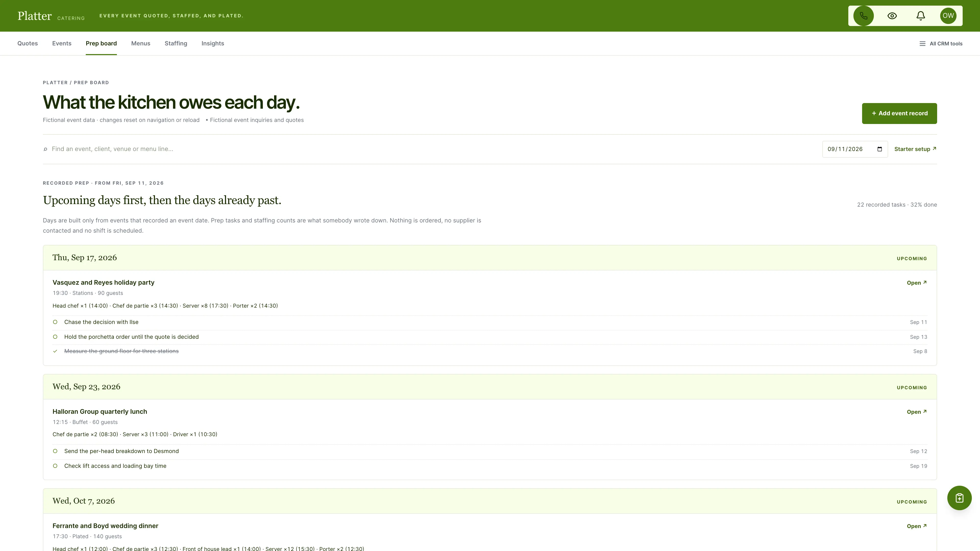Mark 'Chase the decision with Ilse' done
The image size is (980, 551).
click(55, 322)
